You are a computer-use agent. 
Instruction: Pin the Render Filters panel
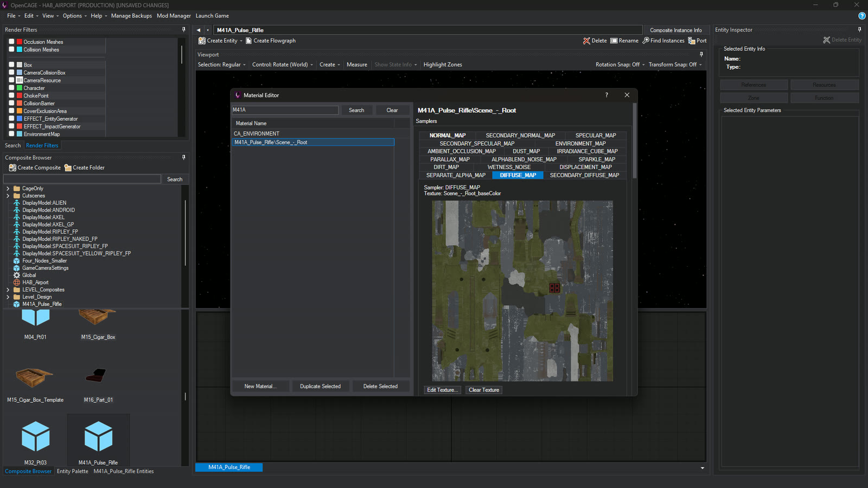[x=184, y=30]
